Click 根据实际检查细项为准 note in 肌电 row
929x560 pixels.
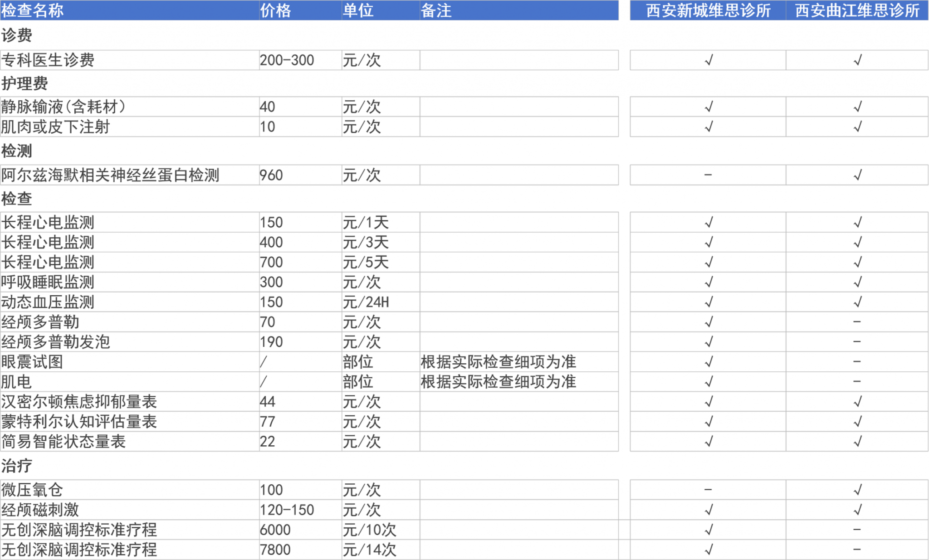(x=498, y=382)
